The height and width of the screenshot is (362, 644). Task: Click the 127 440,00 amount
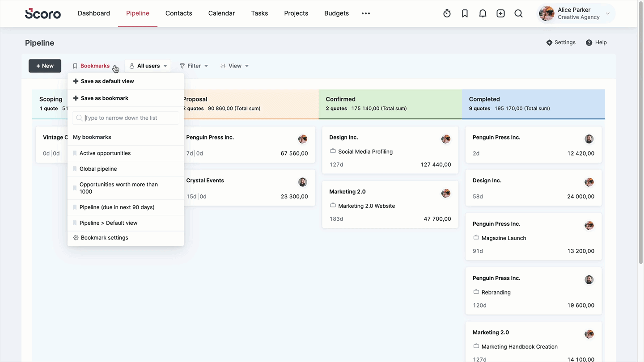pos(436,164)
